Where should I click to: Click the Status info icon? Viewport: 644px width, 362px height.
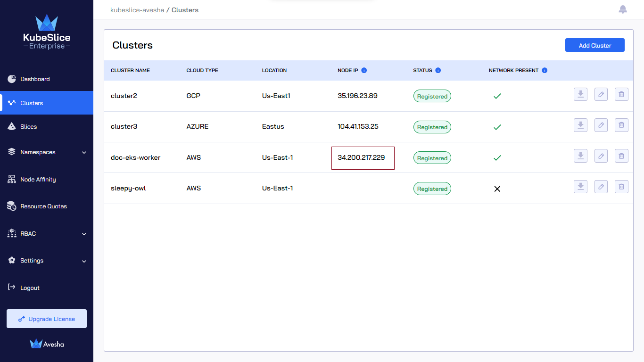[x=438, y=70]
